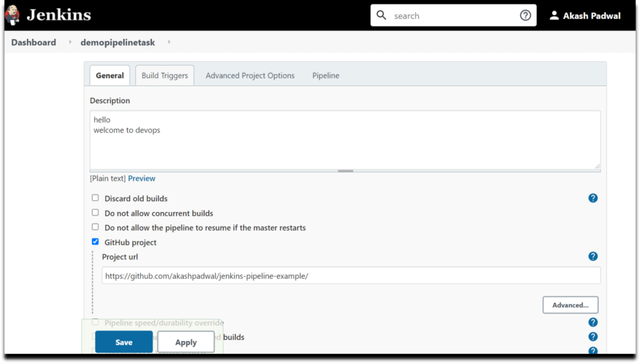Expand the demopipelinetask breadcrumb arrow
The height and width of the screenshot is (364, 641).
tap(169, 42)
